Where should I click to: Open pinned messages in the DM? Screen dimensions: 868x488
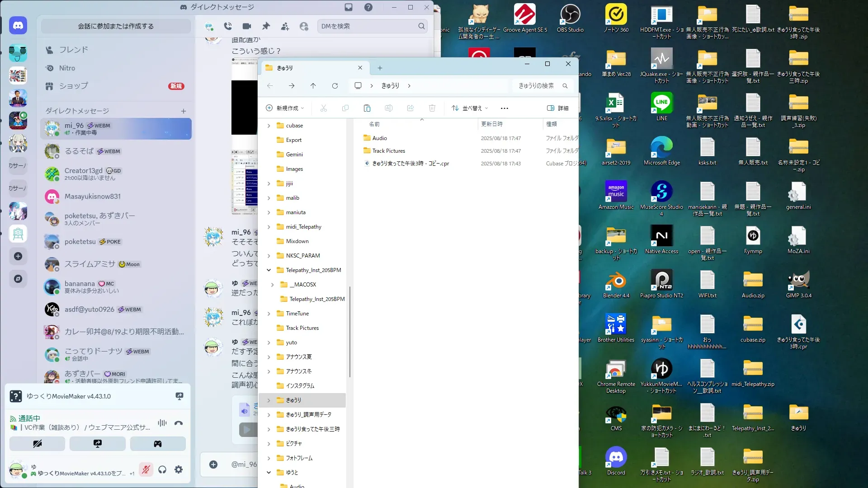266,26
